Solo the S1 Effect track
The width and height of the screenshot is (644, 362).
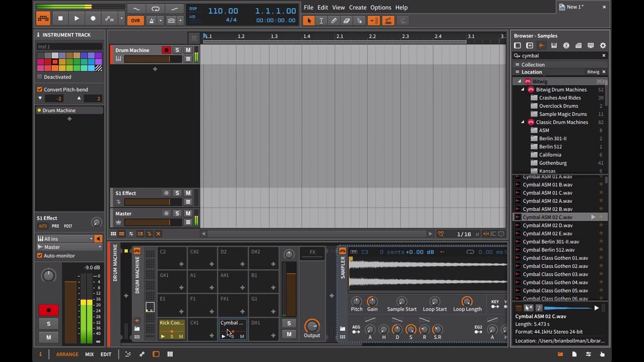click(177, 193)
